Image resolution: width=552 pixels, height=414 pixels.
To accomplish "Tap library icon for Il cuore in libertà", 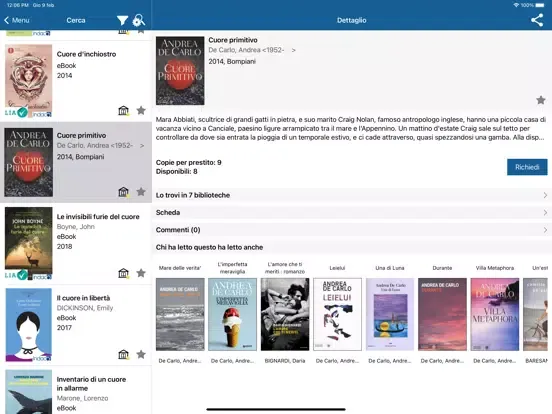I will pos(123,355).
